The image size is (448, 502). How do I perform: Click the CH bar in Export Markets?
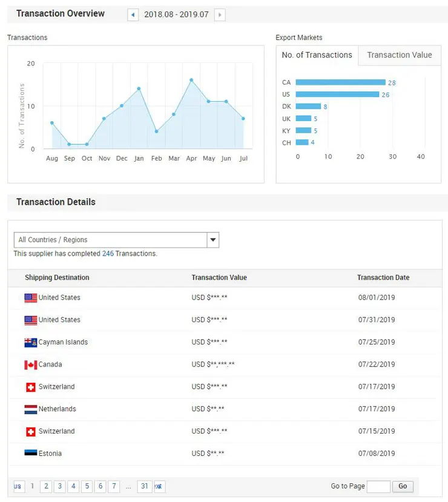[x=302, y=142]
